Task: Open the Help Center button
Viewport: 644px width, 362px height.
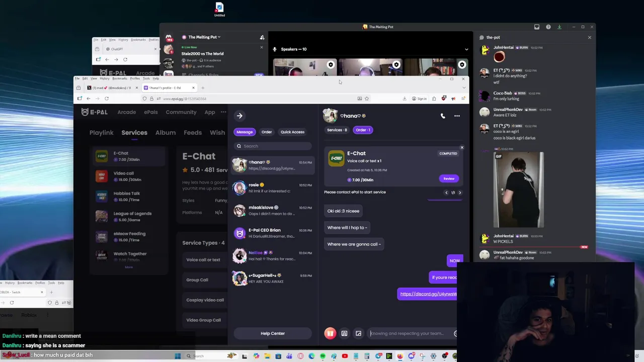Action: (x=273, y=333)
